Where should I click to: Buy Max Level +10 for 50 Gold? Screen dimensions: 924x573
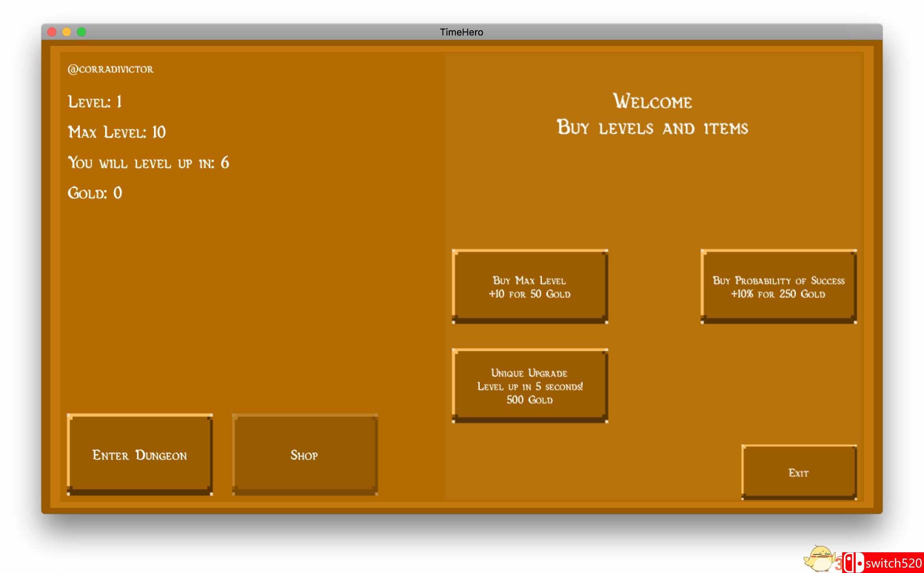tap(529, 287)
